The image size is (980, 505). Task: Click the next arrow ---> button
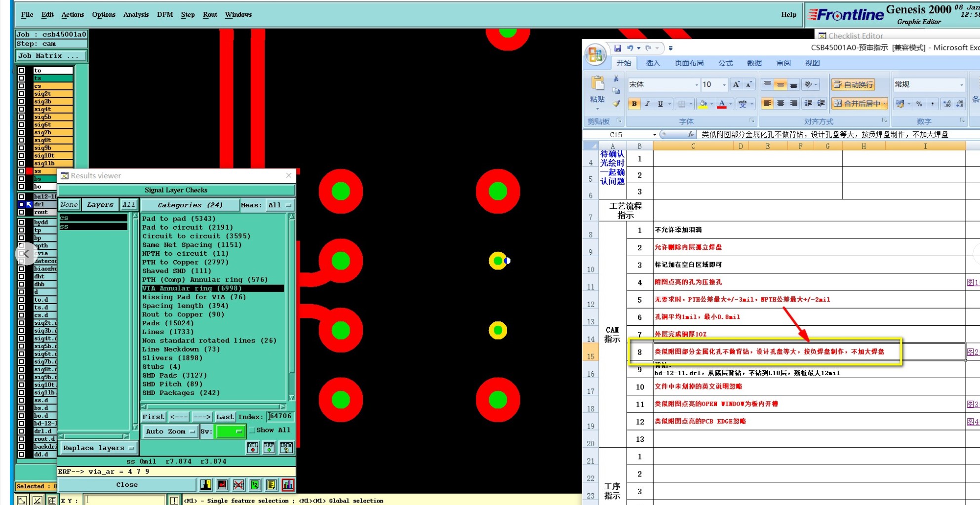coord(202,417)
